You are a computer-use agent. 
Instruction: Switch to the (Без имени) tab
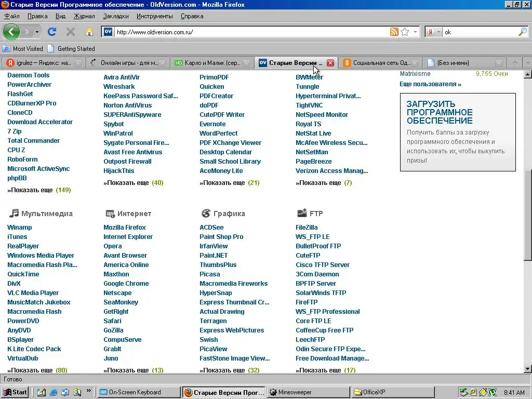pos(464,63)
